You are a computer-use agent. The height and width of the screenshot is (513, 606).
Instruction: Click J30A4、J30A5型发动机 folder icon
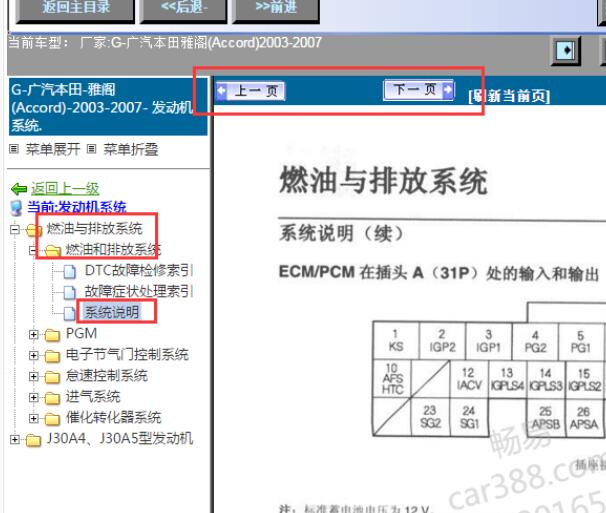33,440
